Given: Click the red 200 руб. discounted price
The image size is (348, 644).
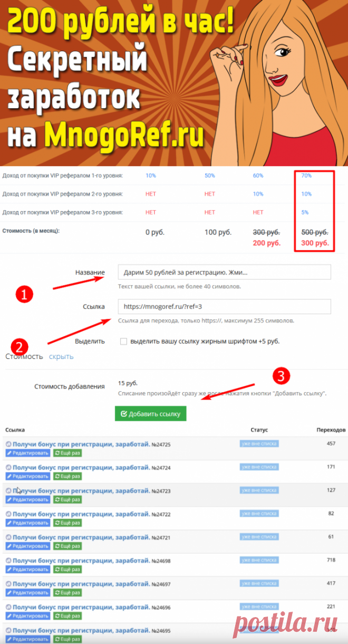Looking at the screenshot, I should click(x=266, y=243).
